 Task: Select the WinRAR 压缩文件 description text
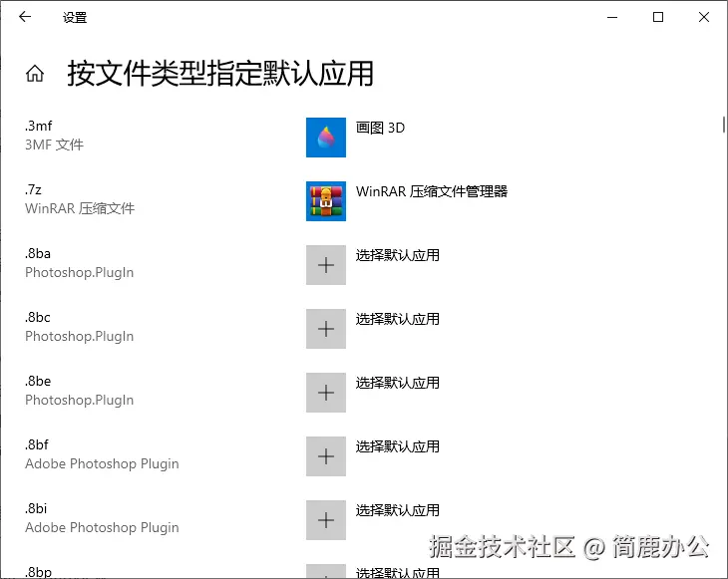[x=80, y=208]
